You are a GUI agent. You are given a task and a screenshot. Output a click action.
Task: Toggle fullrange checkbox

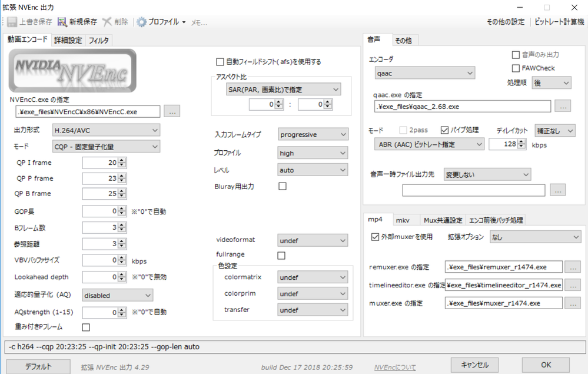[x=281, y=256]
